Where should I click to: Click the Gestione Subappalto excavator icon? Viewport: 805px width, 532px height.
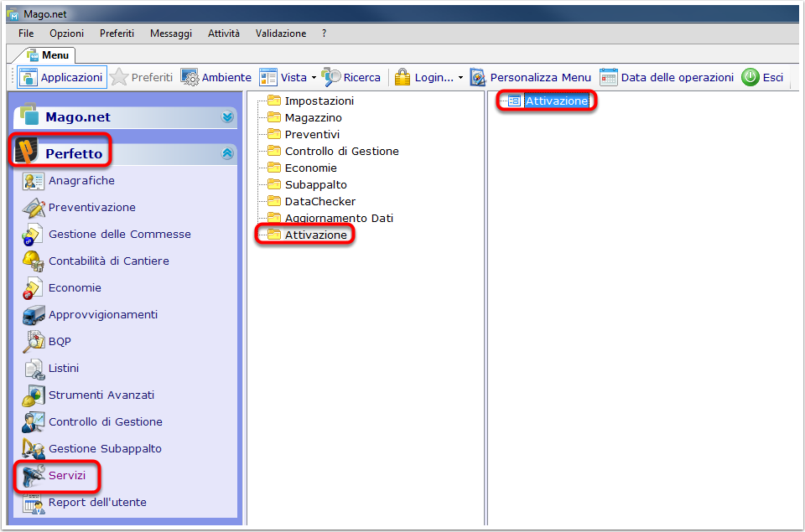(x=34, y=449)
